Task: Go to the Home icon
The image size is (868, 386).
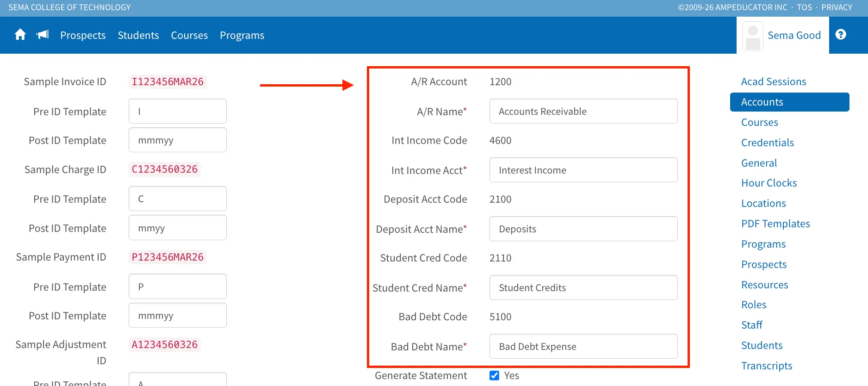Action: [x=20, y=35]
